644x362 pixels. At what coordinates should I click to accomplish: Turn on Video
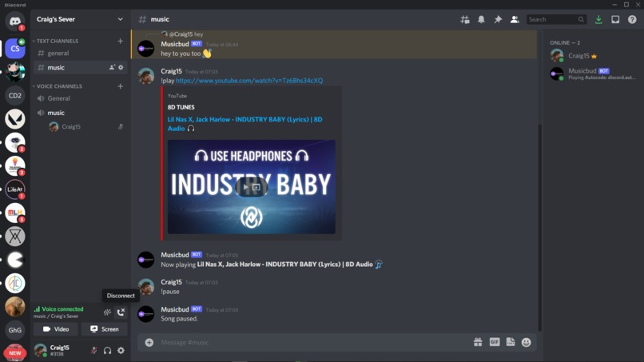(x=56, y=329)
